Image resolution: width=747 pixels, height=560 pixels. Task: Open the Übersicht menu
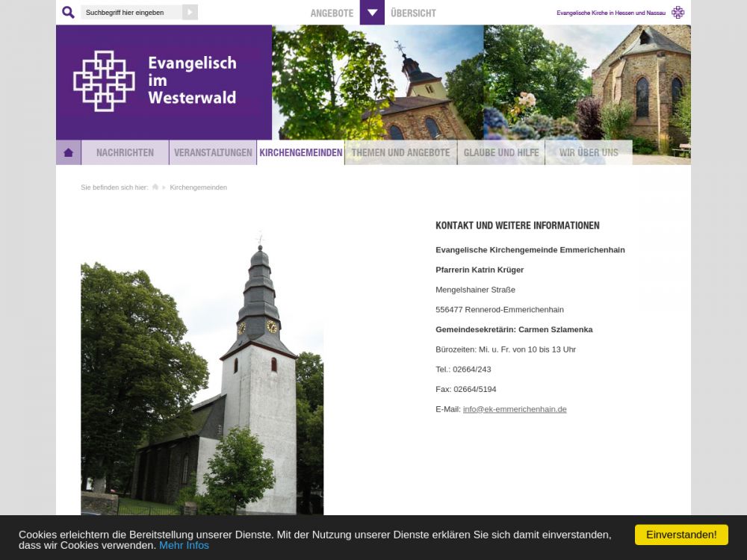point(413,13)
